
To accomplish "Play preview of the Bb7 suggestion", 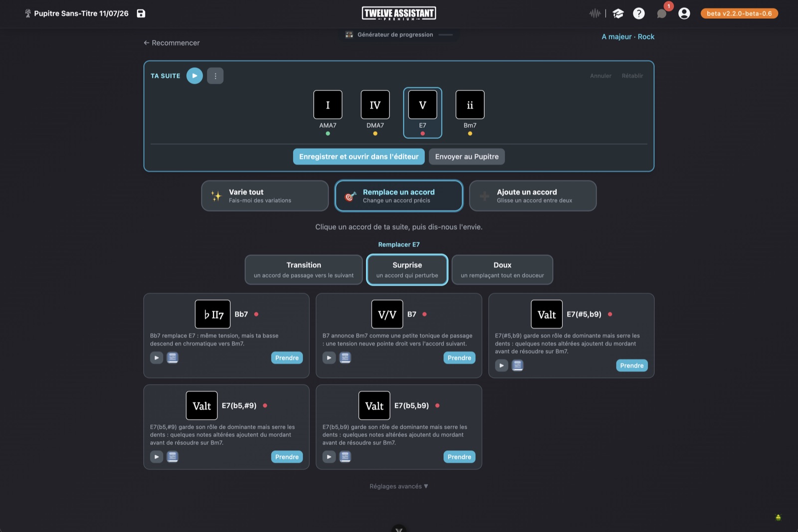I will click(x=157, y=357).
